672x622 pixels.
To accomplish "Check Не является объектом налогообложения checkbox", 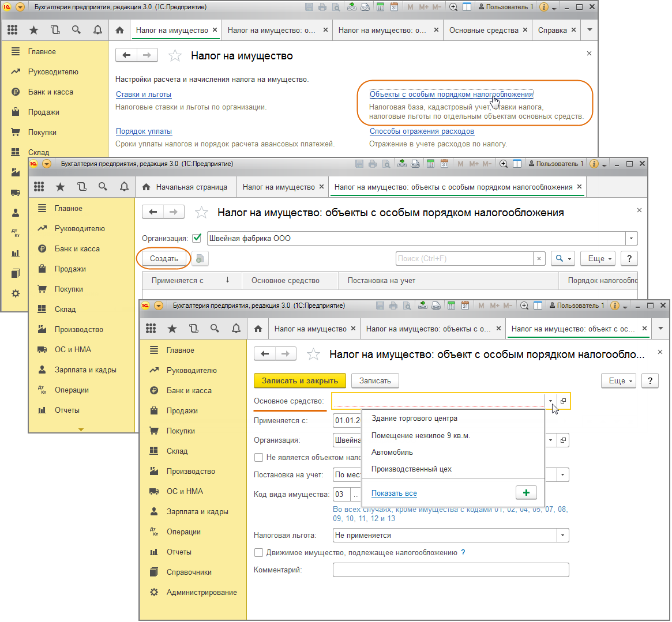I will coord(258,458).
